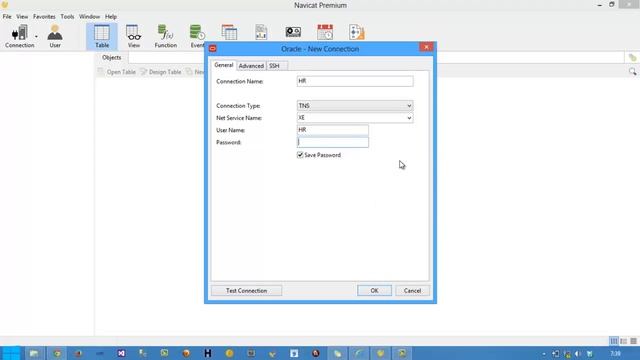Viewport: 640px width, 360px height.
Task: Select the Objects tab in main window
Action: (x=111, y=58)
